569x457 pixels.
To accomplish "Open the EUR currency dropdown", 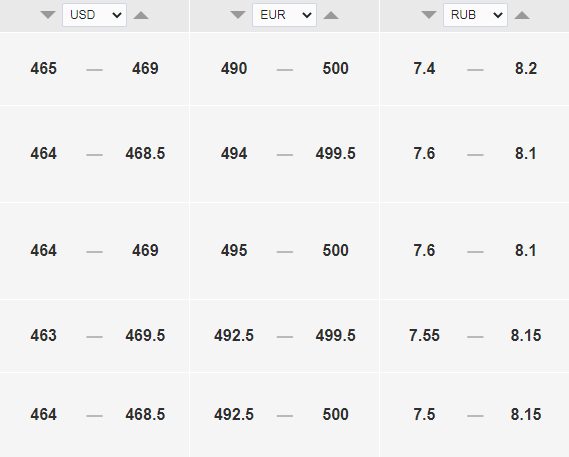I will [x=284, y=15].
